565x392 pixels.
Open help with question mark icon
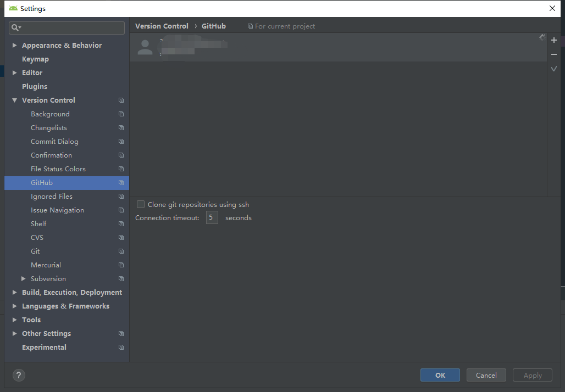(19, 375)
